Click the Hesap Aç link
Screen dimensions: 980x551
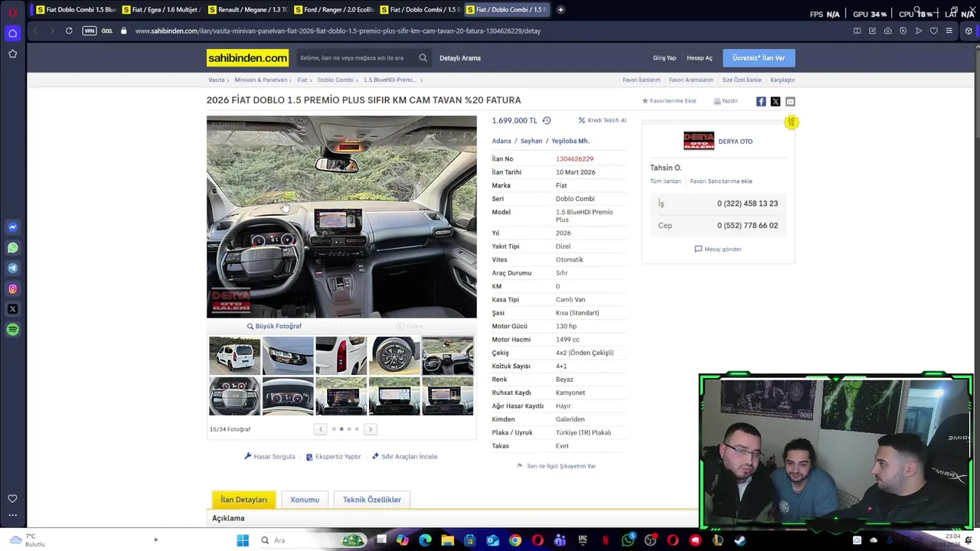pos(700,58)
